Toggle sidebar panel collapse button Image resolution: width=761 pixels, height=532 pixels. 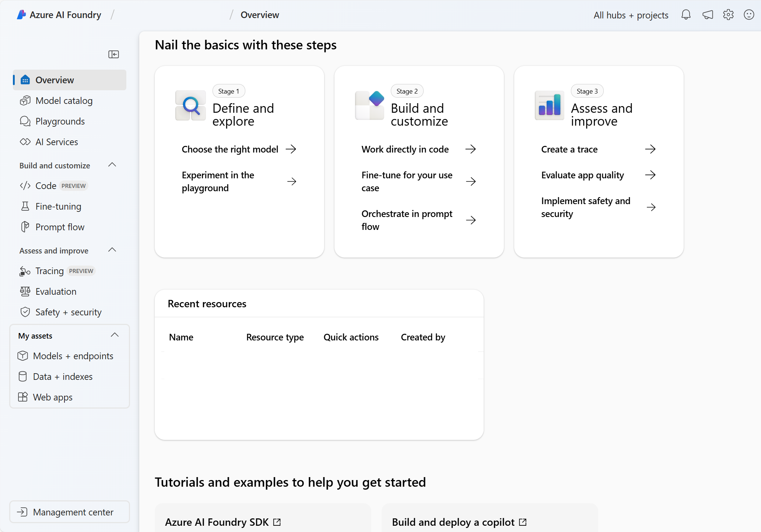pos(114,55)
